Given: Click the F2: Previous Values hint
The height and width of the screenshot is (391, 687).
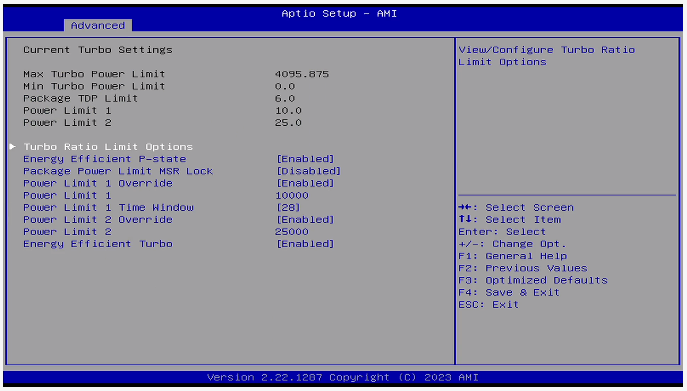Looking at the screenshot, I should click(x=523, y=268).
